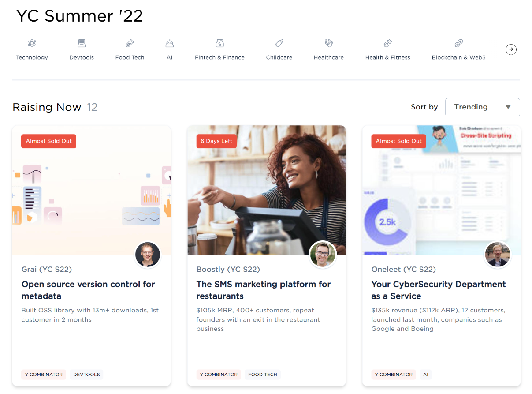Screen dimensions: 532x394
Task: View the Oneleet founder avatar
Action: pyautogui.click(x=498, y=255)
